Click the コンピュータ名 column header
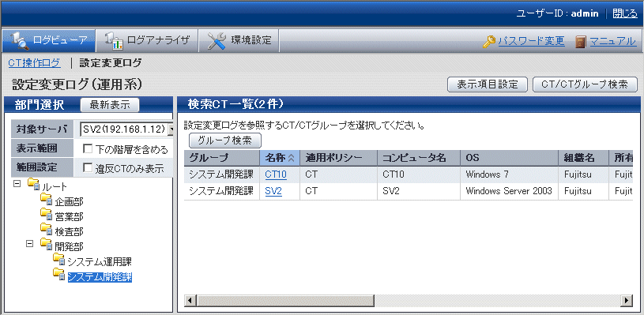The height and width of the screenshot is (315, 644). (x=419, y=158)
